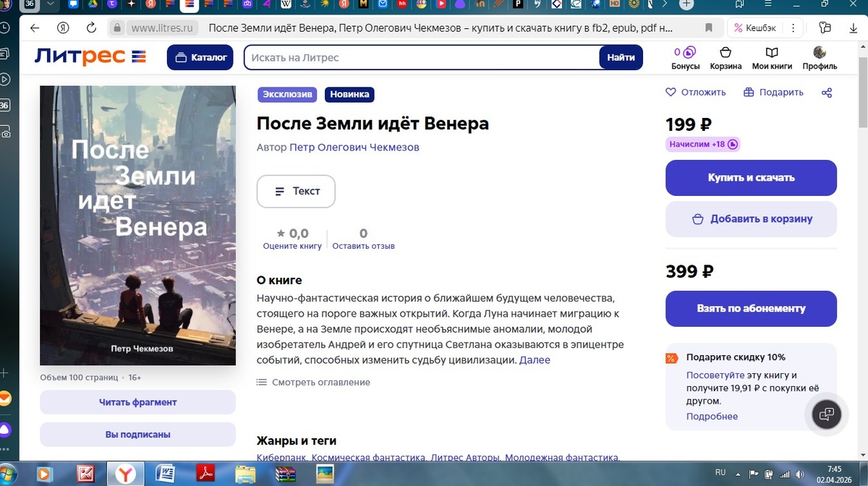The width and height of the screenshot is (868, 486).
Task: Click Оцените книгу rating link
Action: 292,246
